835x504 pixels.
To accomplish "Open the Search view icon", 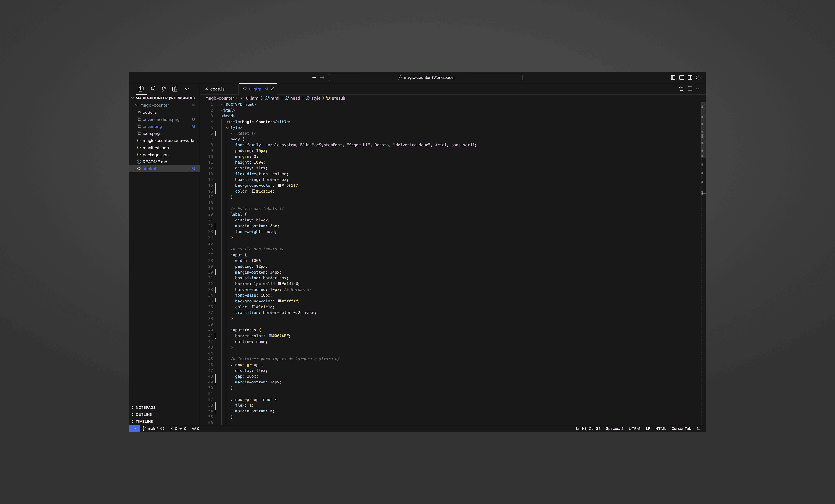I will [152, 89].
